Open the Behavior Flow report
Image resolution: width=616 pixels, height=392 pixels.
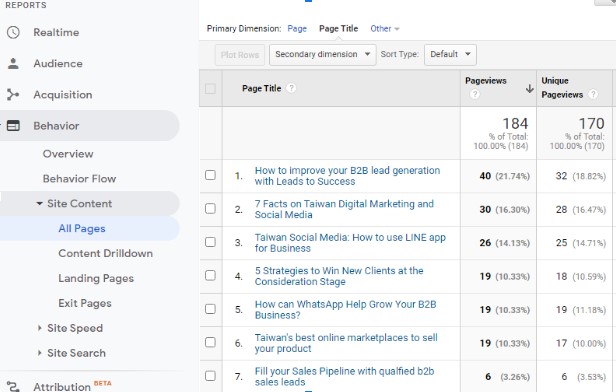(79, 179)
